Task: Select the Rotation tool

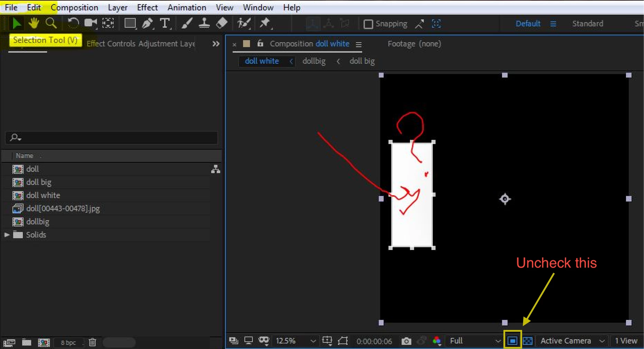Action: pyautogui.click(x=73, y=23)
